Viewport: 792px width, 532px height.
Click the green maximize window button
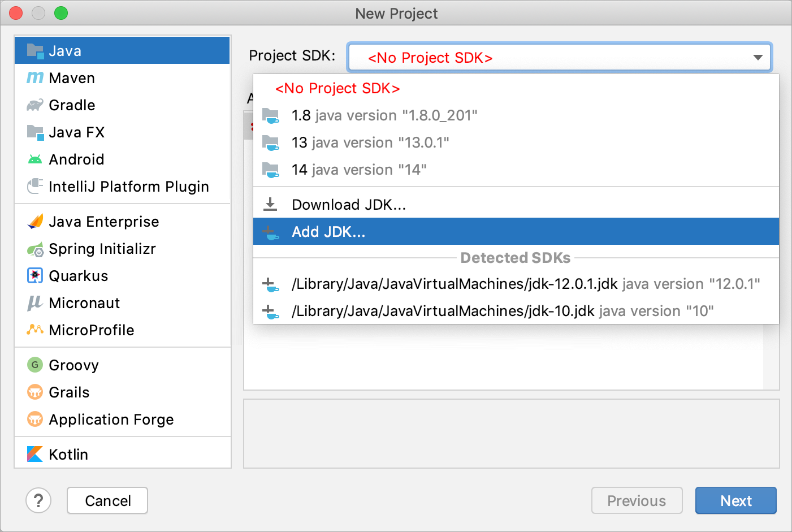61,13
